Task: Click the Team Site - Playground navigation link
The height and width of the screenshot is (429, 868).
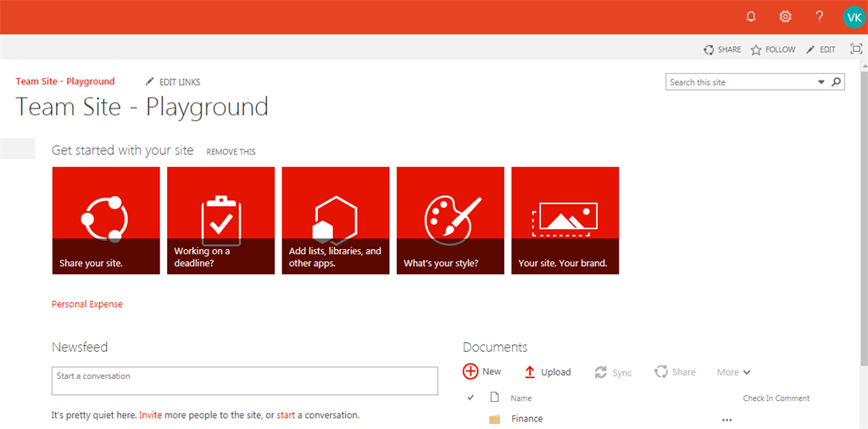Action: [65, 81]
